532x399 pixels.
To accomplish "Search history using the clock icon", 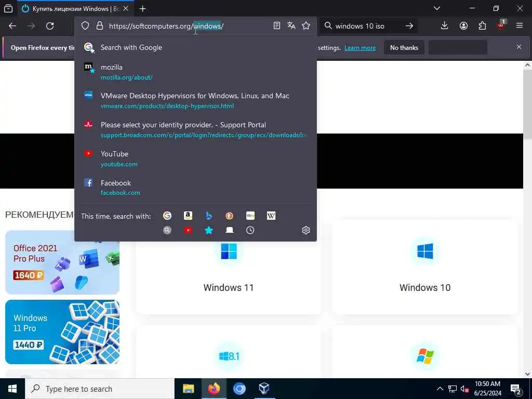I will click(250, 230).
